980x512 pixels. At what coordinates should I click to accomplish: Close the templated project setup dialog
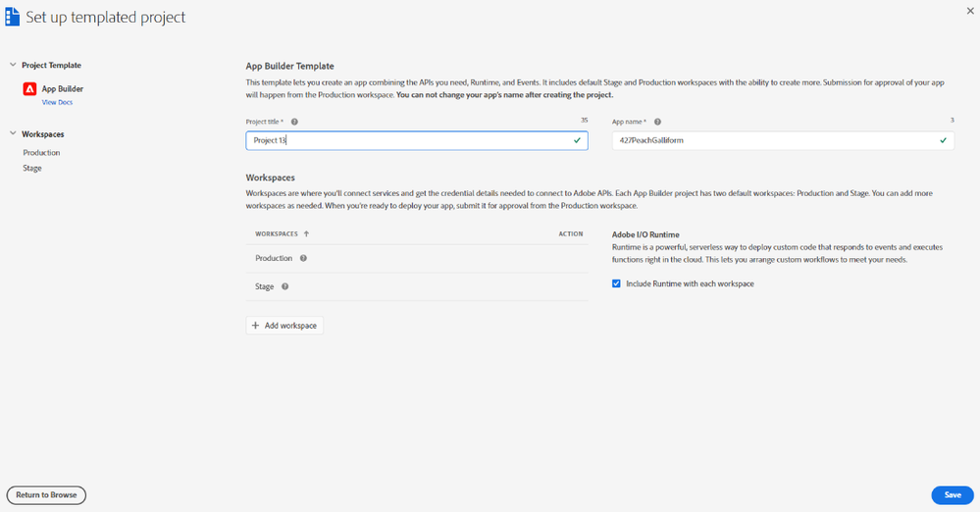click(969, 10)
